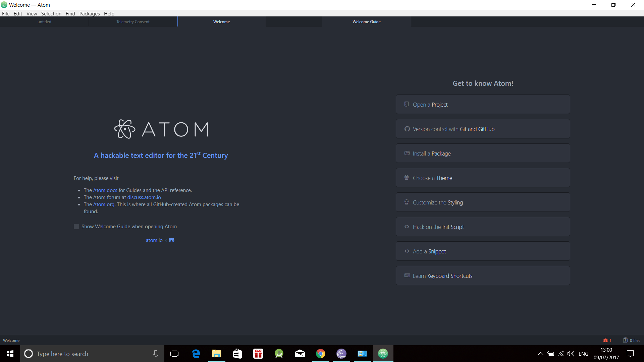Open the 'Atom docs' link
644x362 pixels.
105,190
